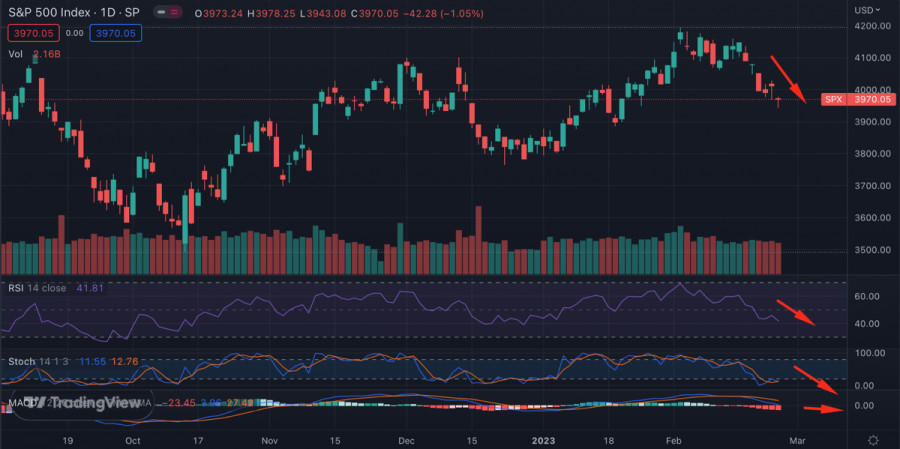Open the chart settings gear icon

(873, 440)
